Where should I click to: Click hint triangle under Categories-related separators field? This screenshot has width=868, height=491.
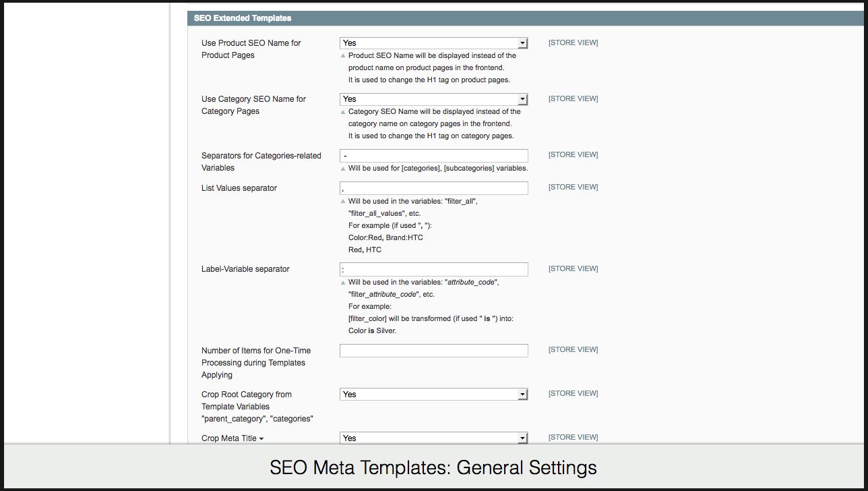pos(343,169)
